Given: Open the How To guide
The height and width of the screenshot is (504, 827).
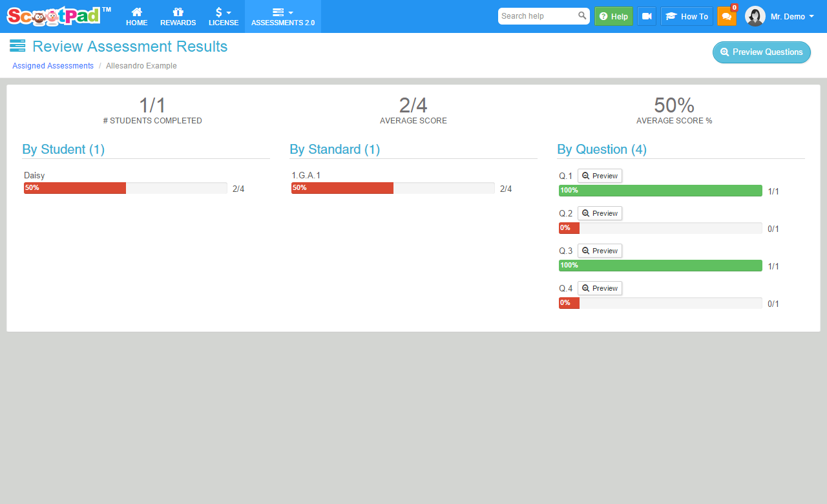Looking at the screenshot, I should [686, 16].
